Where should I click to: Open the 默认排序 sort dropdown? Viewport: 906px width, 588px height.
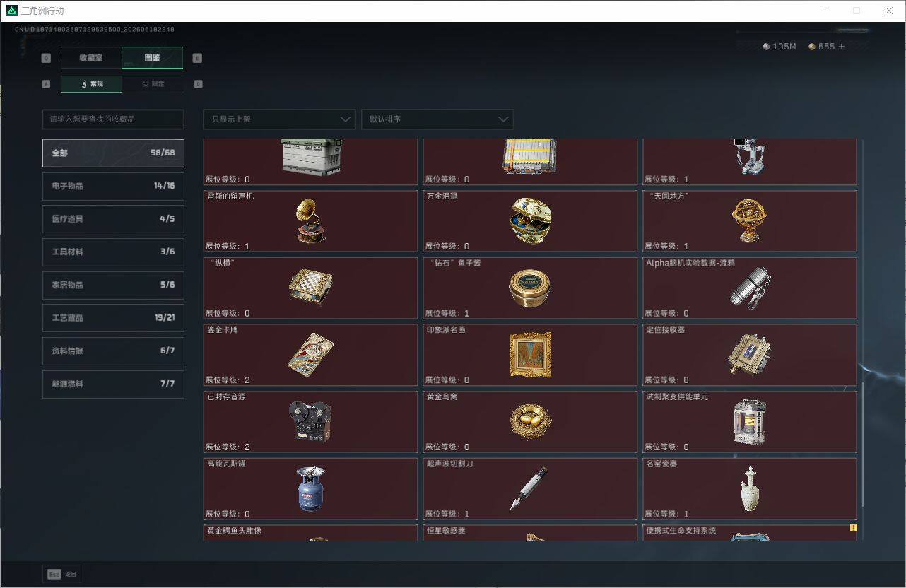click(x=437, y=119)
